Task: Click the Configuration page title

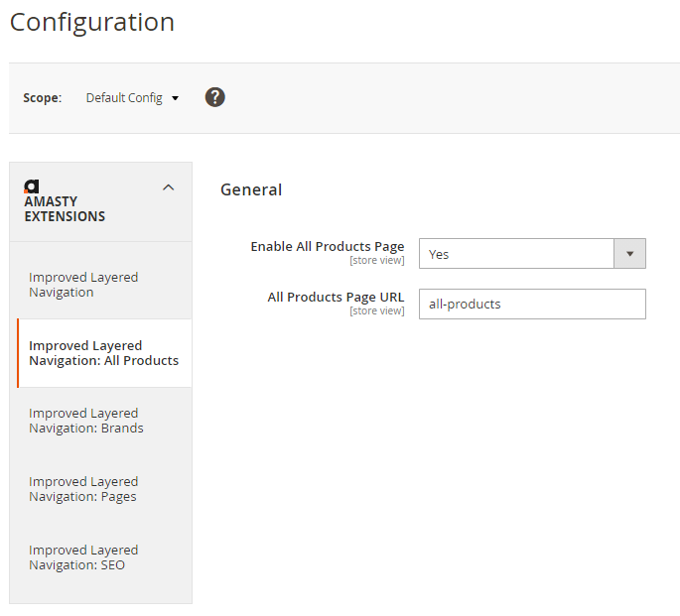Action: coord(92,22)
